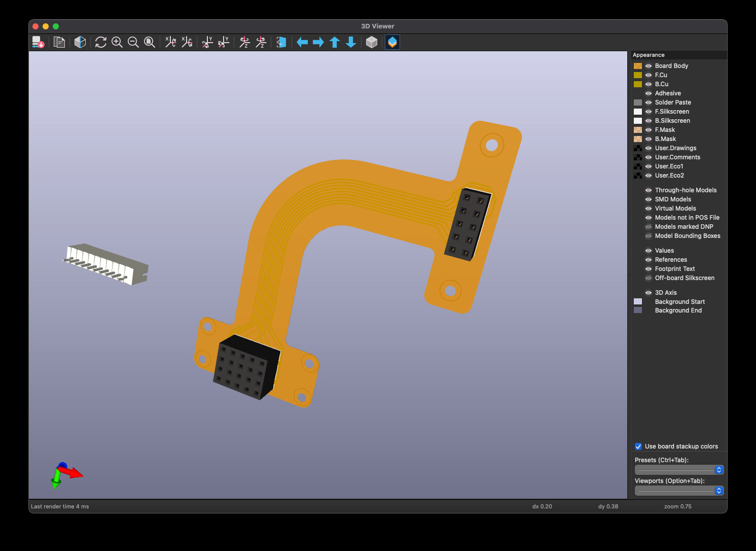The width and height of the screenshot is (756, 551).
Task: Show Off-board Silkscreen
Action: coord(649,278)
